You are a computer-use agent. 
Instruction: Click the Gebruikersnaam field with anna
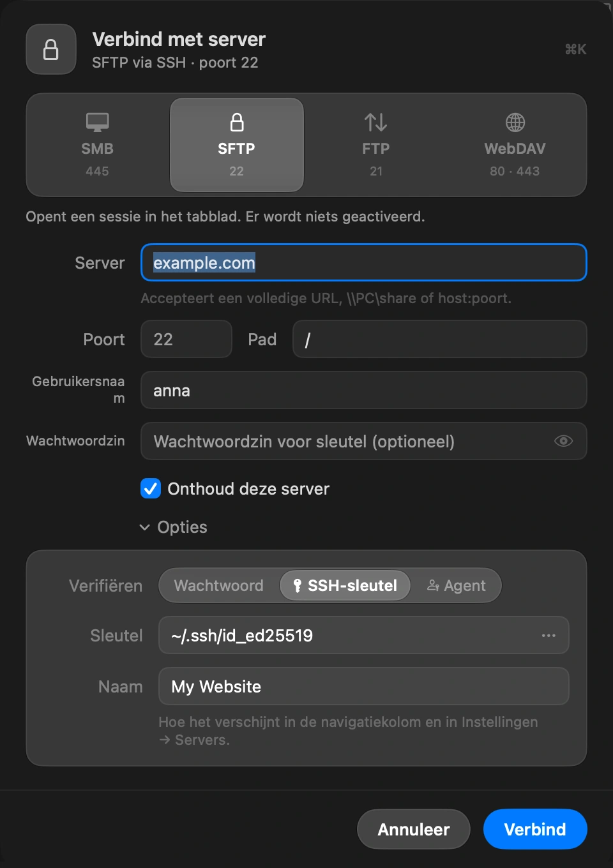click(x=363, y=390)
